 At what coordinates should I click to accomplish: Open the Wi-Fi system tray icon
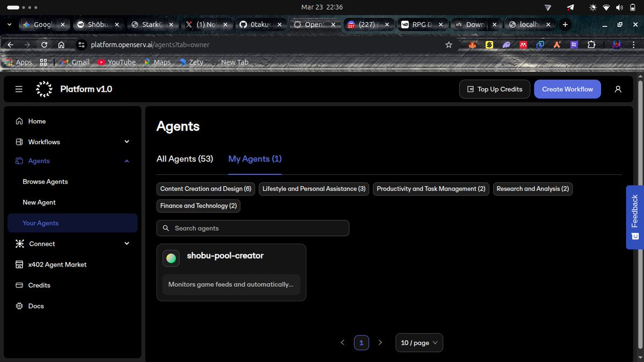(606, 8)
